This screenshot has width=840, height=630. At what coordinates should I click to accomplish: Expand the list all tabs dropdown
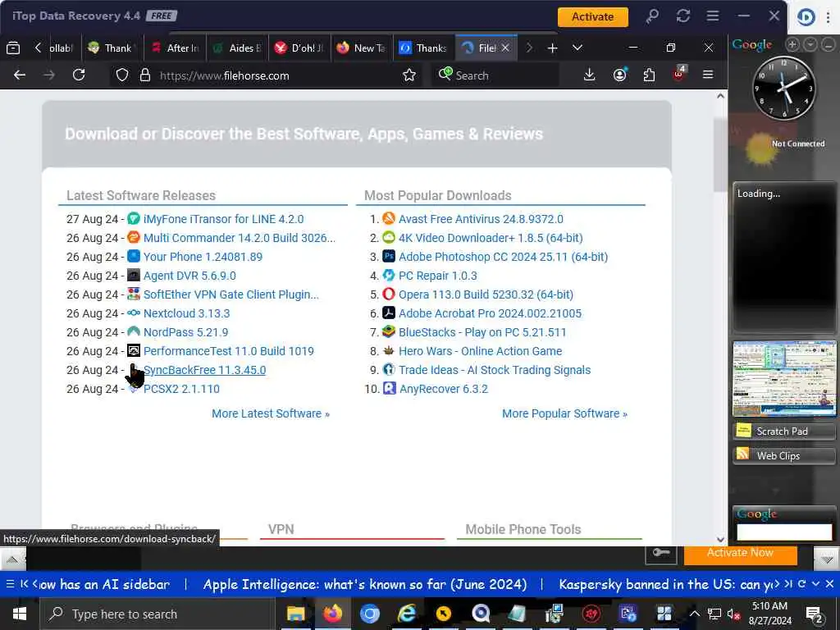point(577,48)
